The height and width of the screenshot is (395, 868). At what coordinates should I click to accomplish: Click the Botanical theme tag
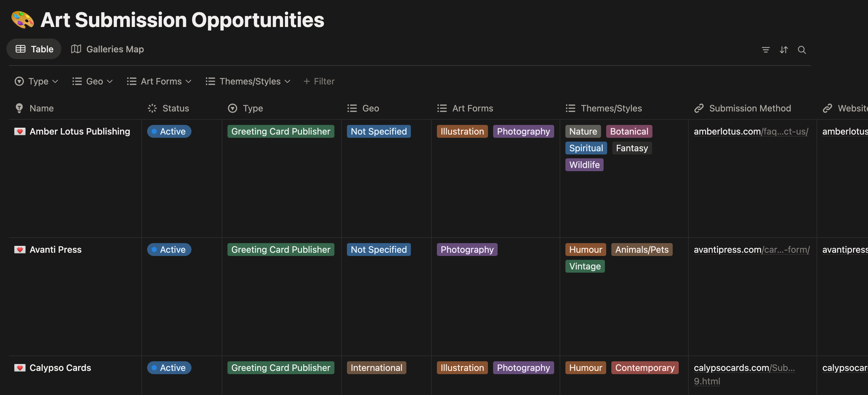click(x=629, y=131)
